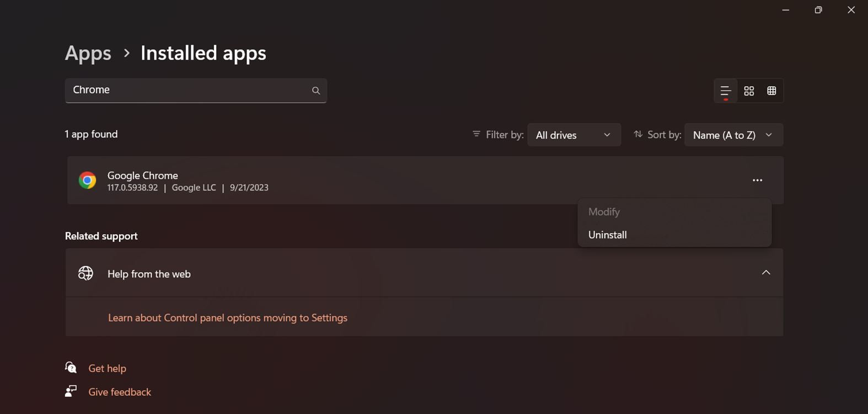Click the Chrome search input field

[x=187, y=90]
